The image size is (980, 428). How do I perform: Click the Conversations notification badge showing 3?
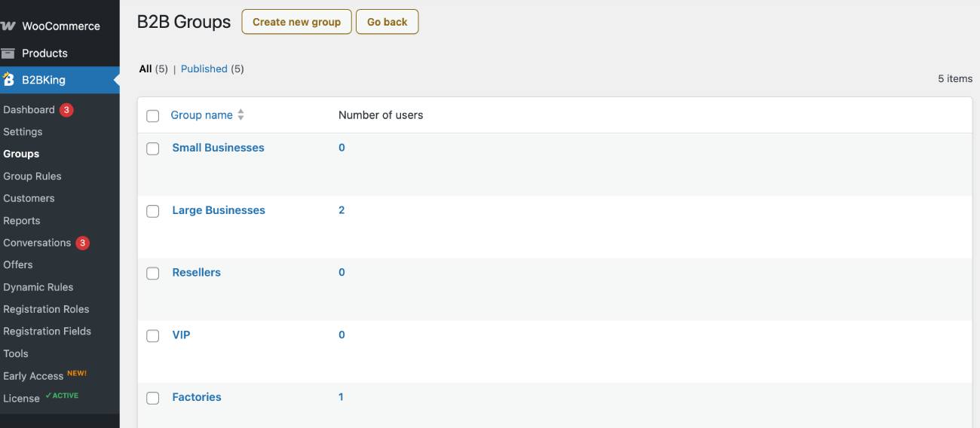pyautogui.click(x=83, y=243)
